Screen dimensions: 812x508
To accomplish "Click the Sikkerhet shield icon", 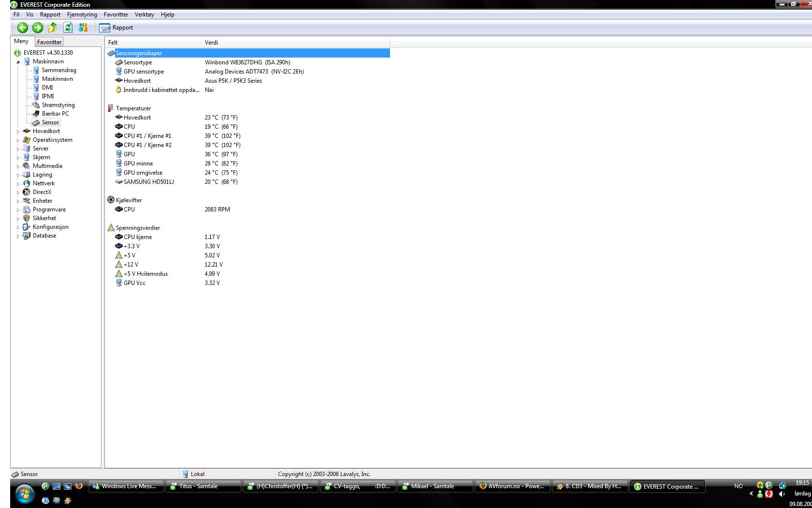I will click(27, 218).
